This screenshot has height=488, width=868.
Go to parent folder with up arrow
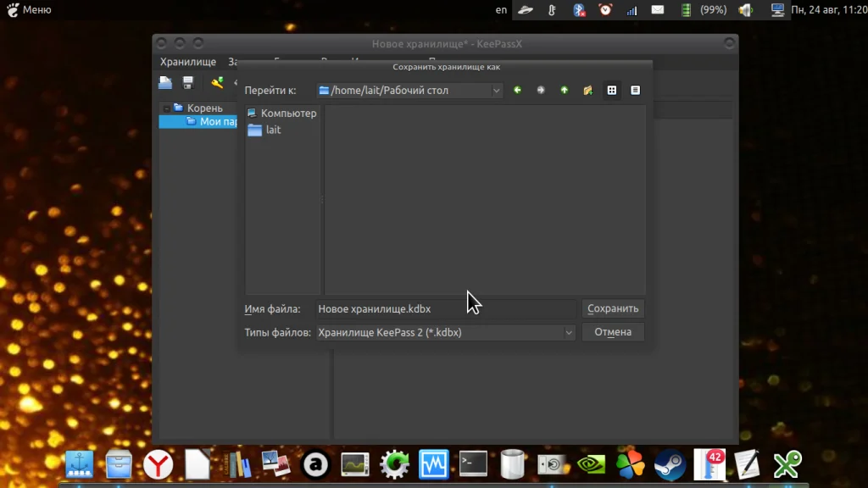[564, 90]
